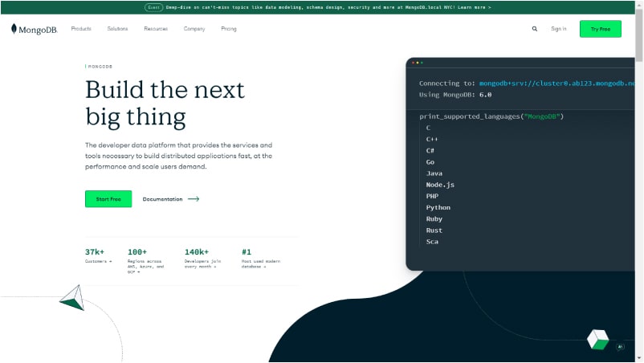Click the Rust entry in terminal
Screen dimensions: 644x363
point(434,230)
